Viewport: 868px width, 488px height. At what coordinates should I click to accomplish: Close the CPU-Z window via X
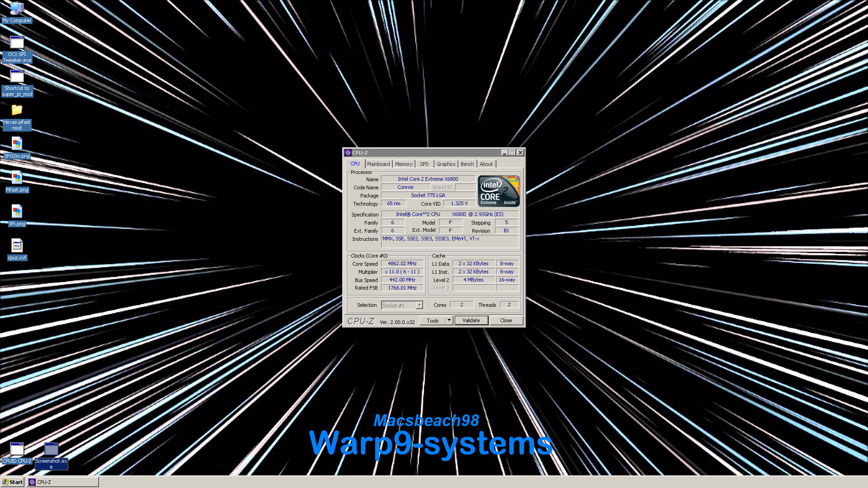(x=520, y=153)
